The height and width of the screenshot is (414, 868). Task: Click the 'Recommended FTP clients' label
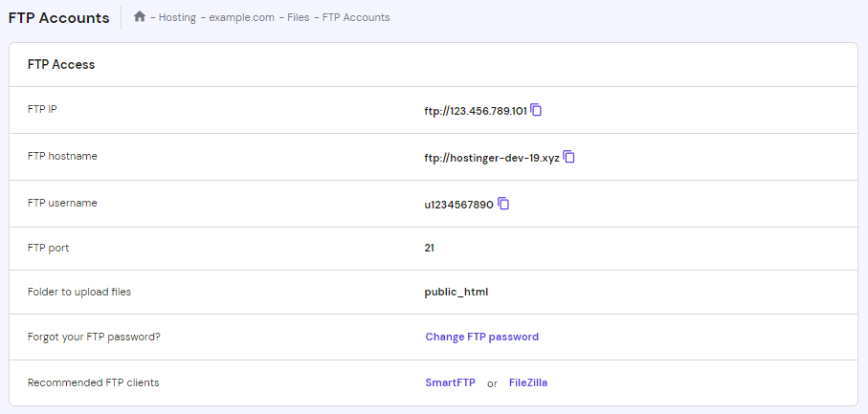[x=93, y=382]
